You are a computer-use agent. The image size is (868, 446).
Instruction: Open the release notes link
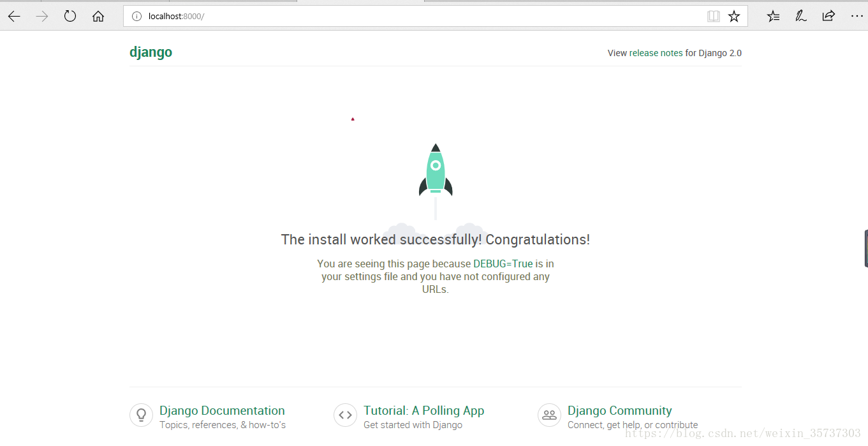pyautogui.click(x=656, y=53)
